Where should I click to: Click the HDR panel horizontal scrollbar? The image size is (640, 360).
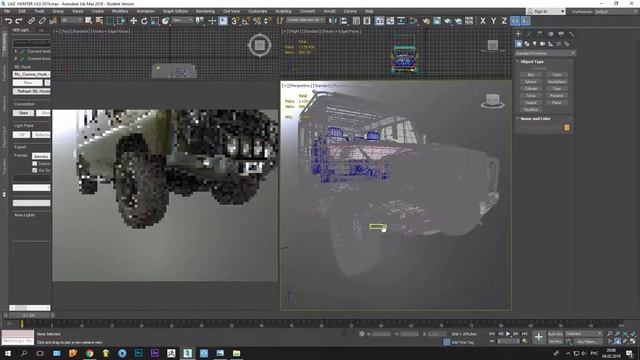[x=30, y=308]
